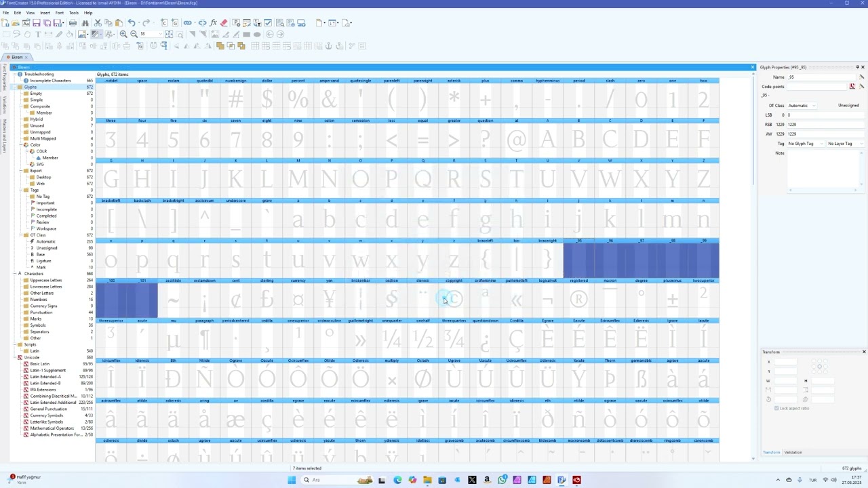The width and height of the screenshot is (868, 488).
Task: Open FontCreator from the Windows taskbar
Action: click(x=561, y=480)
